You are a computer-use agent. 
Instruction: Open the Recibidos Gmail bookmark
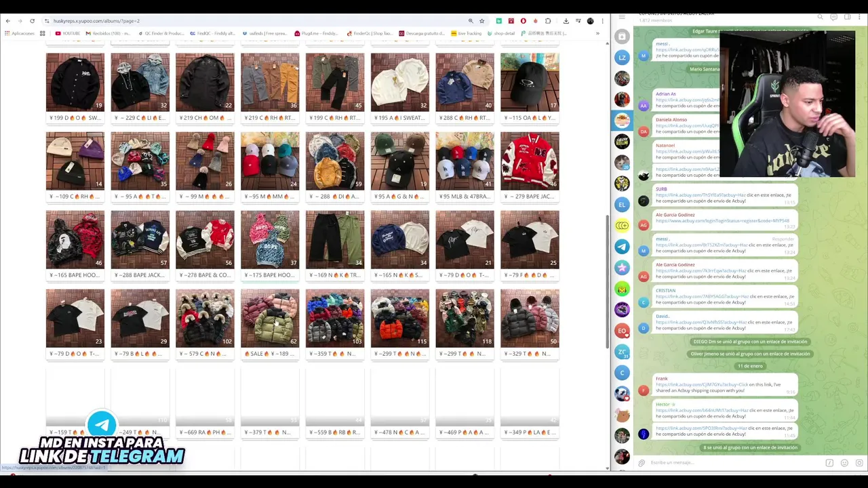pyautogui.click(x=108, y=33)
